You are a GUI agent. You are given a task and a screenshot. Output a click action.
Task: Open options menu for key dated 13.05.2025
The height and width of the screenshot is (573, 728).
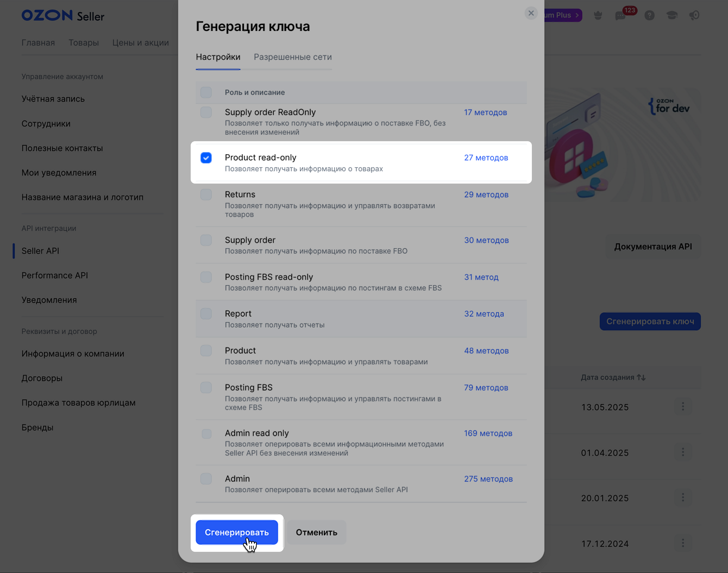[683, 407]
